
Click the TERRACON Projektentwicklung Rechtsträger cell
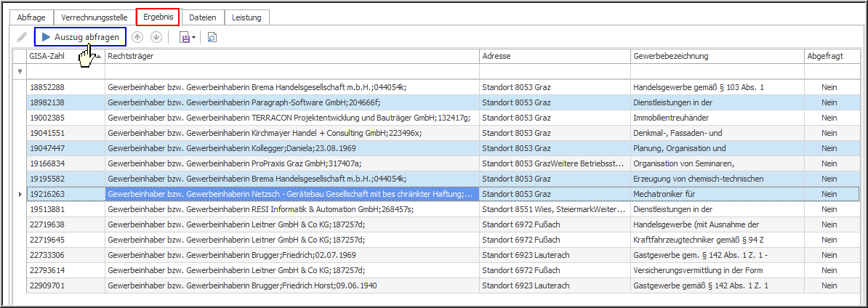pos(292,118)
